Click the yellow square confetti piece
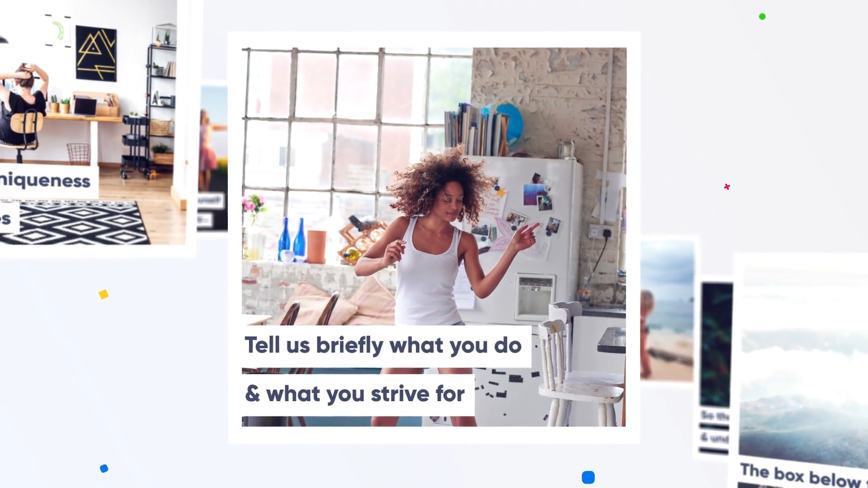This screenshot has width=868, height=488. pos(104,295)
